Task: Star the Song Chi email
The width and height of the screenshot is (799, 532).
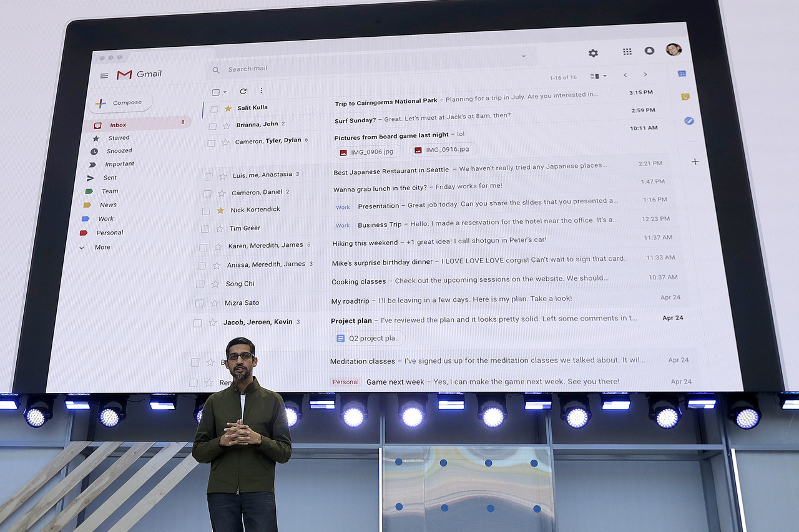Action: [215, 284]
